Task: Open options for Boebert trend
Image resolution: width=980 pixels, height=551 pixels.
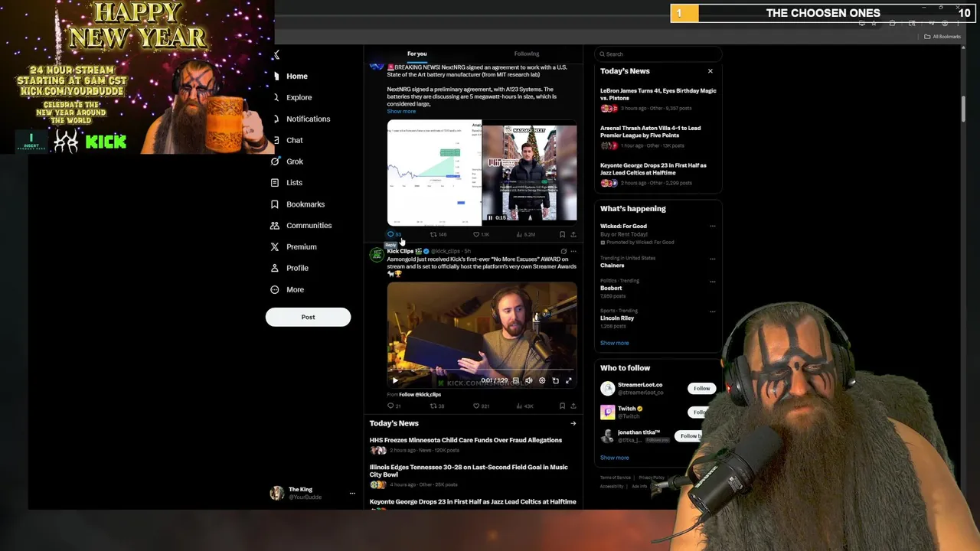Action: [x=712, y=282]
